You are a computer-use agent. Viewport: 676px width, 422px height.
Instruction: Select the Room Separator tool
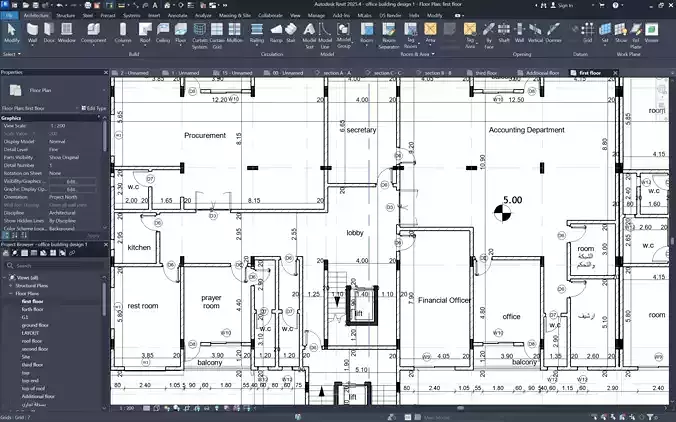coord(389,35)
